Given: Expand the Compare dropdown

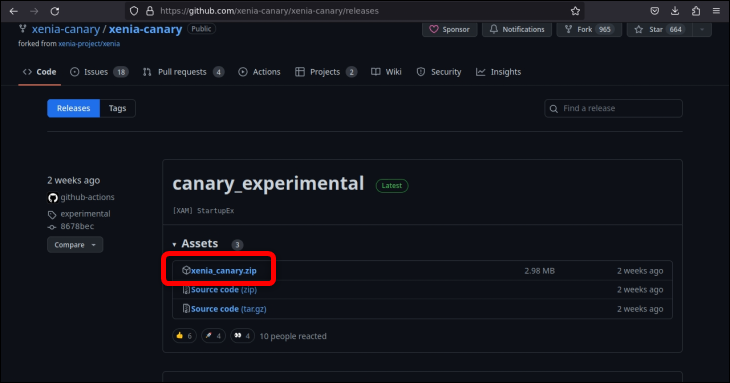Looking at the screenshot, I should click(75, 245).
